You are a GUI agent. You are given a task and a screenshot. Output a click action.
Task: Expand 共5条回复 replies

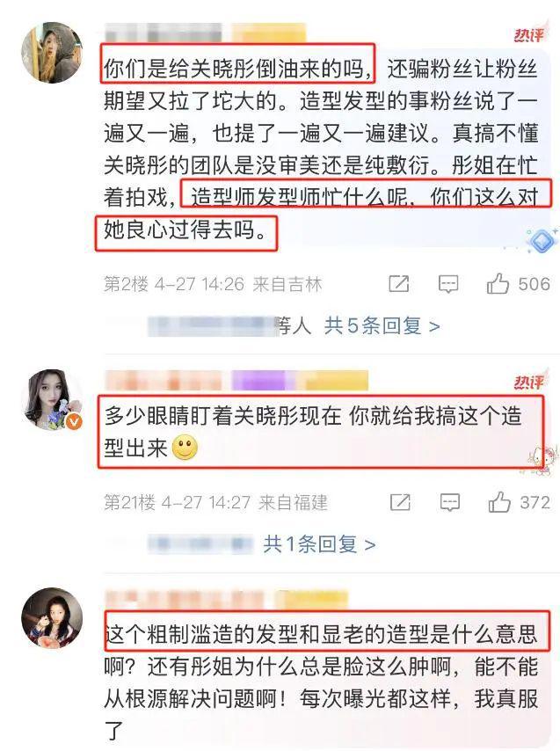[382, 326]
